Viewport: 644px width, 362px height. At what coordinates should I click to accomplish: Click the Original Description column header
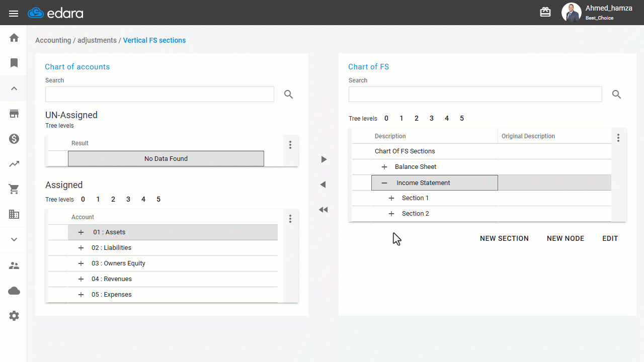554,136
